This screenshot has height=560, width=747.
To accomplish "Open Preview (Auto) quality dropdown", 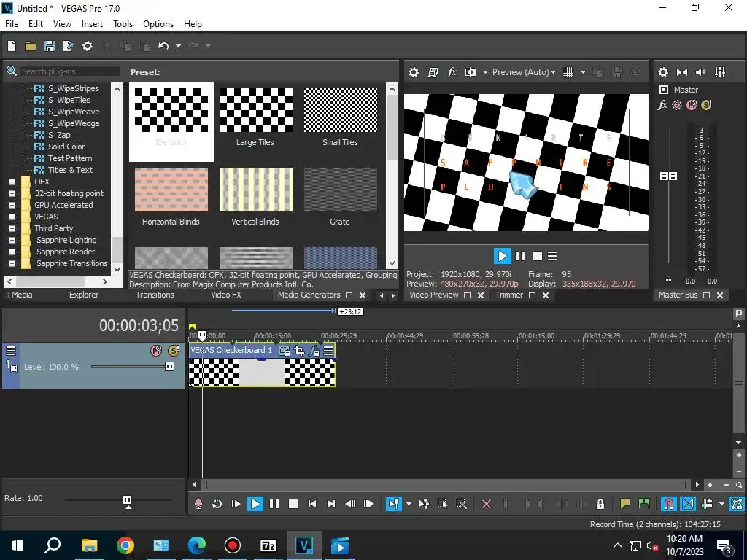I will click(x=524, y=72).
